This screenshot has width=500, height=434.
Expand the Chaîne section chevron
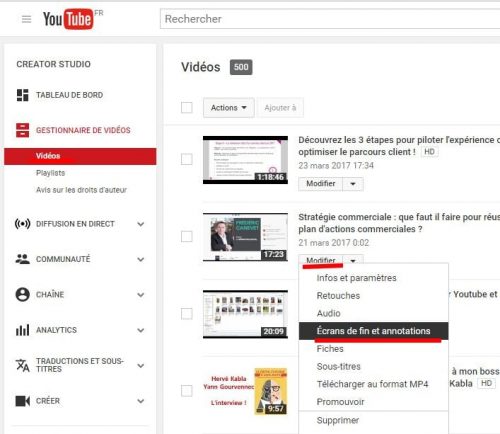(141, 295)
